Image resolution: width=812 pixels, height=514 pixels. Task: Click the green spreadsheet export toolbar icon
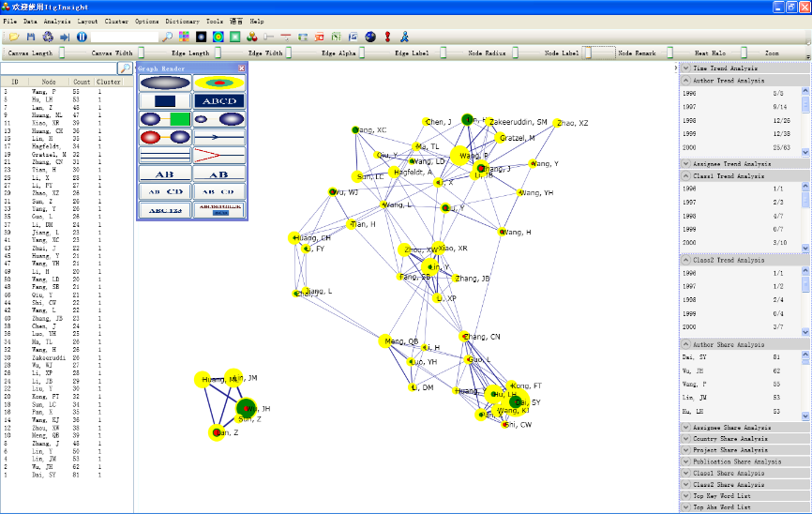[336, 37]
